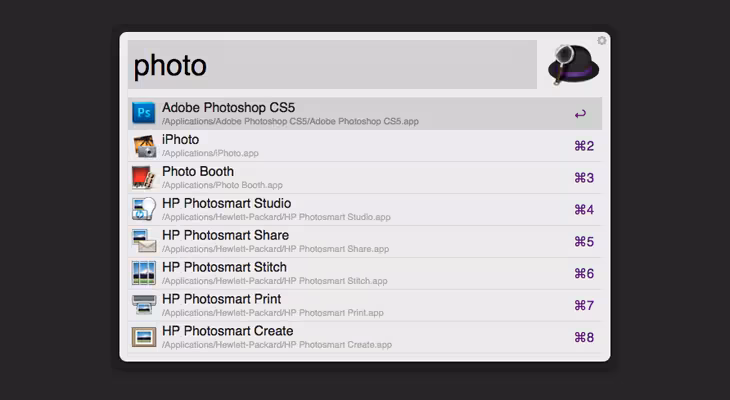Click the HP Photosmart Stitch.app path text

(274, 281)
